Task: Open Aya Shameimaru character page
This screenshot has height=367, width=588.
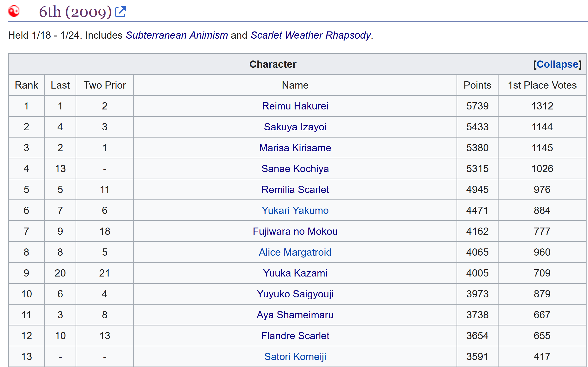Action: 295,315
